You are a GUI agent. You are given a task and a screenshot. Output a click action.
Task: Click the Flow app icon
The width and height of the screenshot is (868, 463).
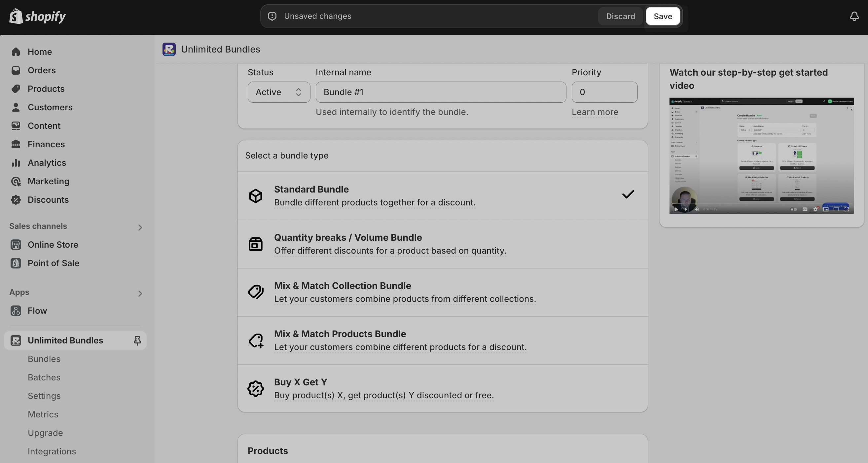[16, 311]
